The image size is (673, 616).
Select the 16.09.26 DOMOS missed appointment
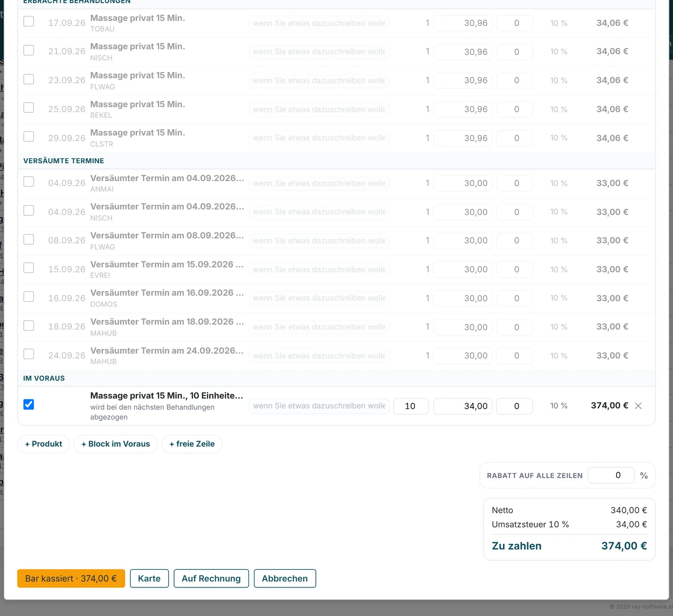tap(29, 296)
